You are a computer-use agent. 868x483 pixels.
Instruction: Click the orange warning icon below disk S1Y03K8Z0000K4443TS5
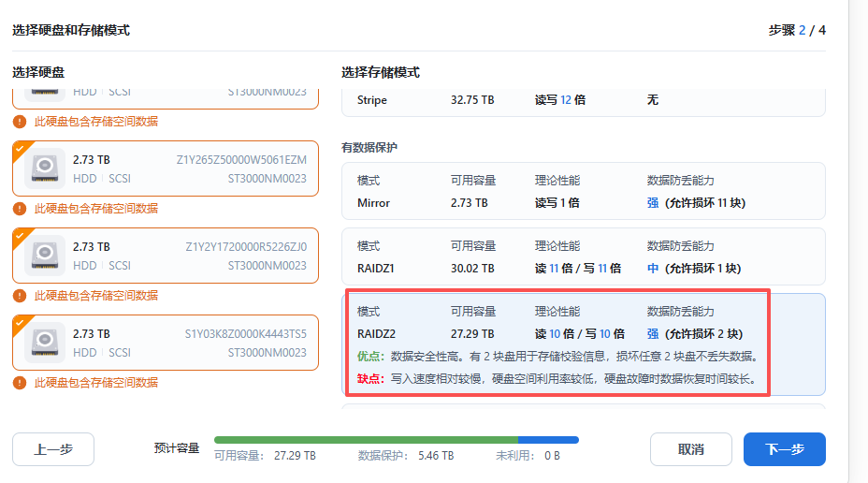click(x=20, y=382)
